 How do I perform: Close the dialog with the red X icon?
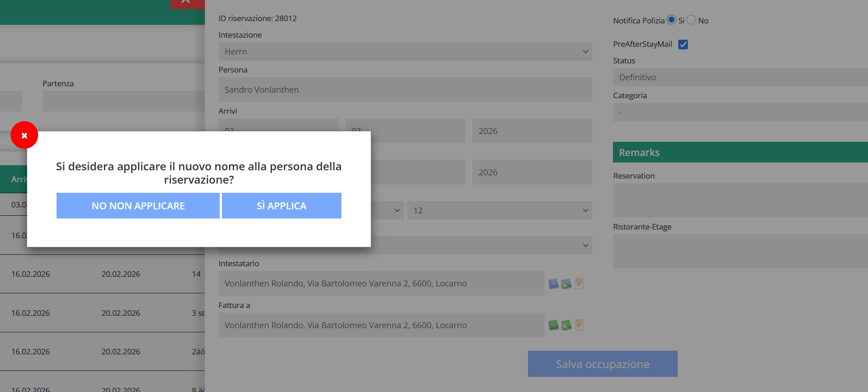point(24,135)
